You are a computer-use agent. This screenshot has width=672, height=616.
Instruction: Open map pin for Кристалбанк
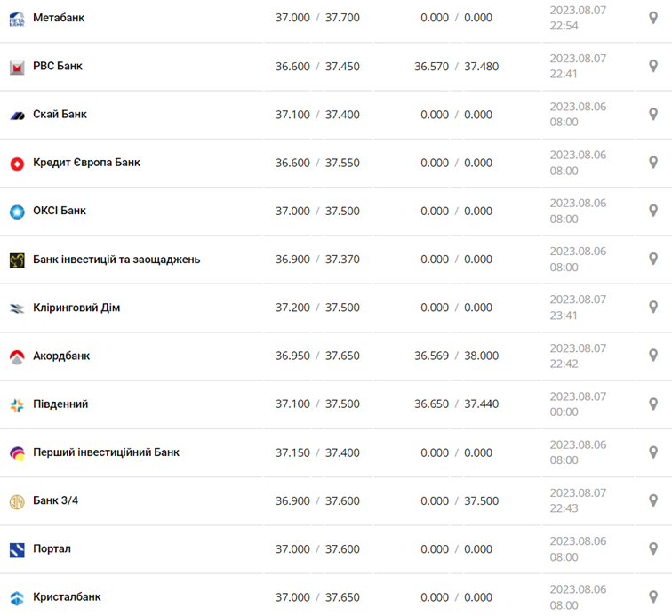tap(653, 597)
